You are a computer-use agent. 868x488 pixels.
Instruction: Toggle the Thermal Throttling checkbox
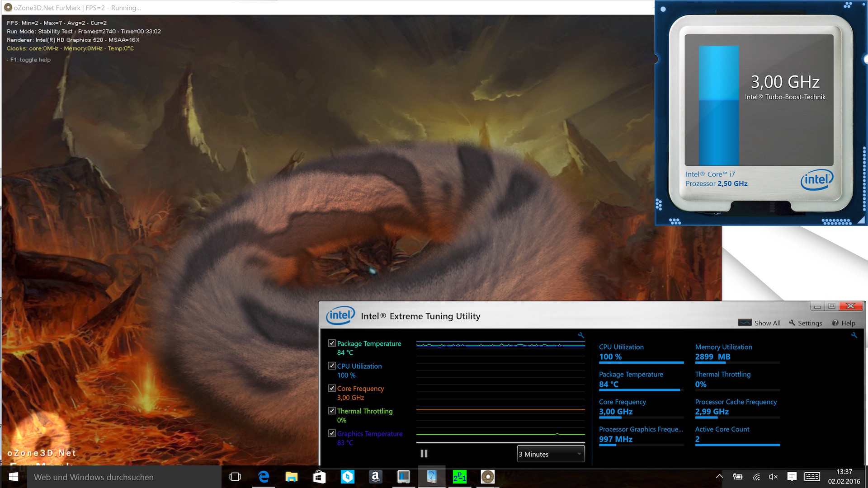pos(332,411)
